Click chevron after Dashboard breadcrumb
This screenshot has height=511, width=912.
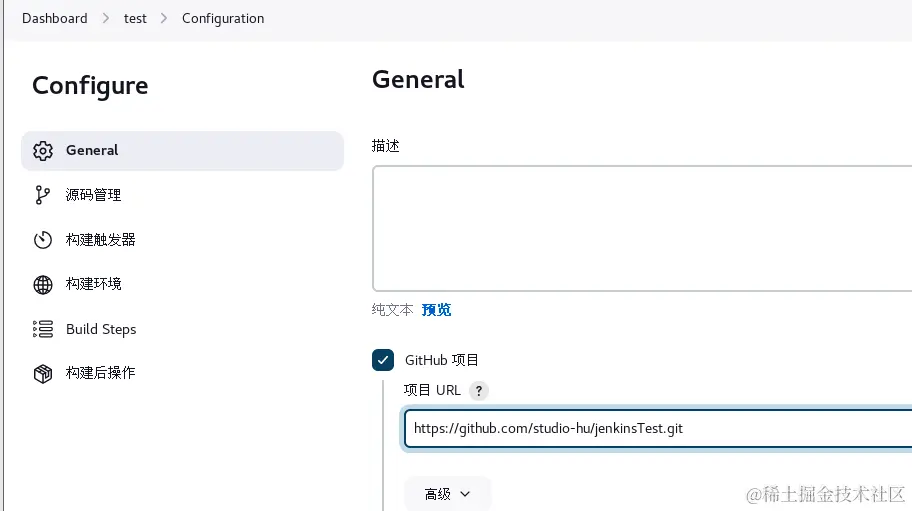[106, 18]
